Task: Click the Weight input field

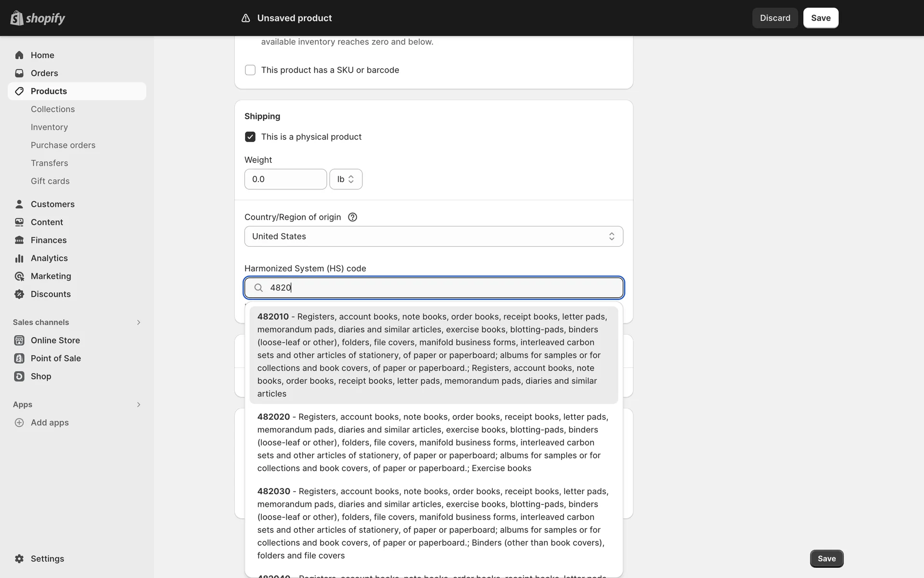Action: [285, 179]
